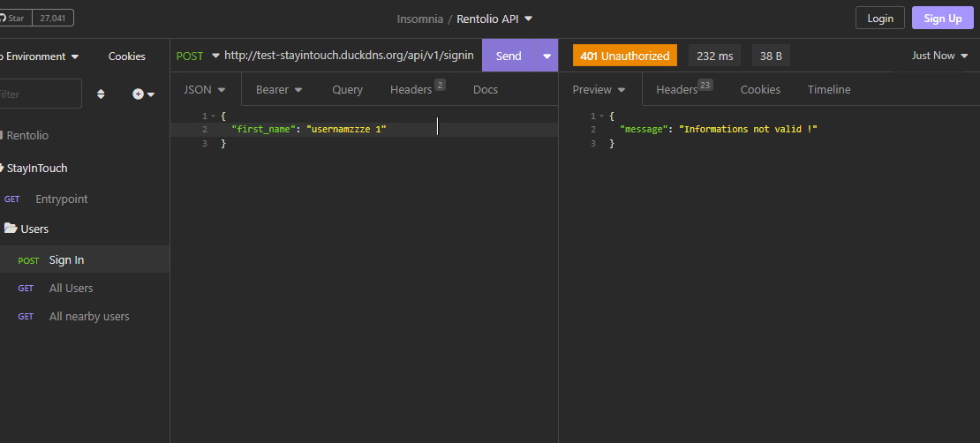Click the "Informations not valid !" text

point(748,130)
